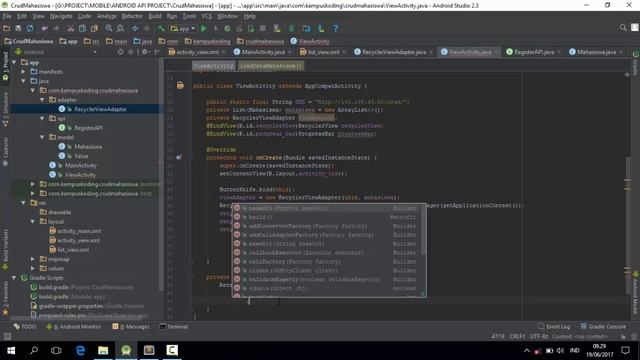Open the Messages tool window
The image size is (640, 360).
[x=131, y=327]
